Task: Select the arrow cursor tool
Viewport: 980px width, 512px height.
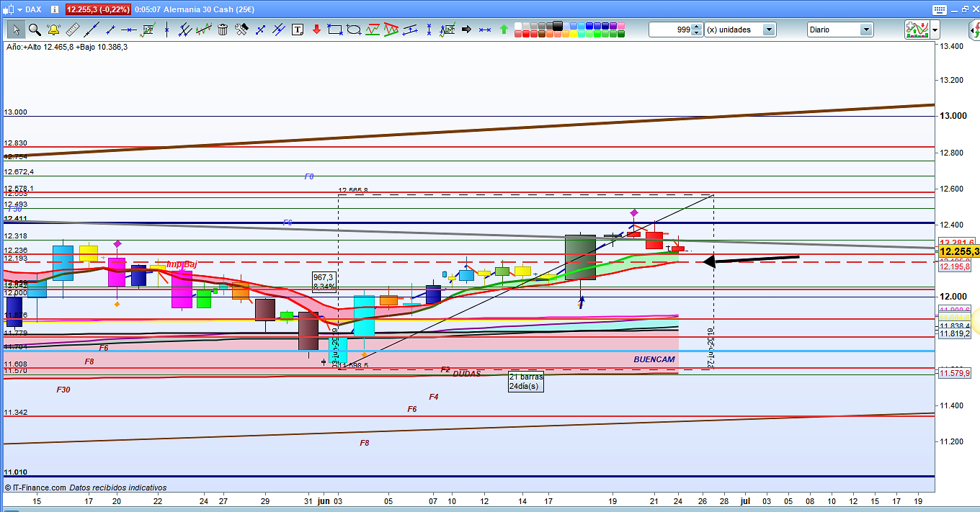Action: tap(16, 30)
